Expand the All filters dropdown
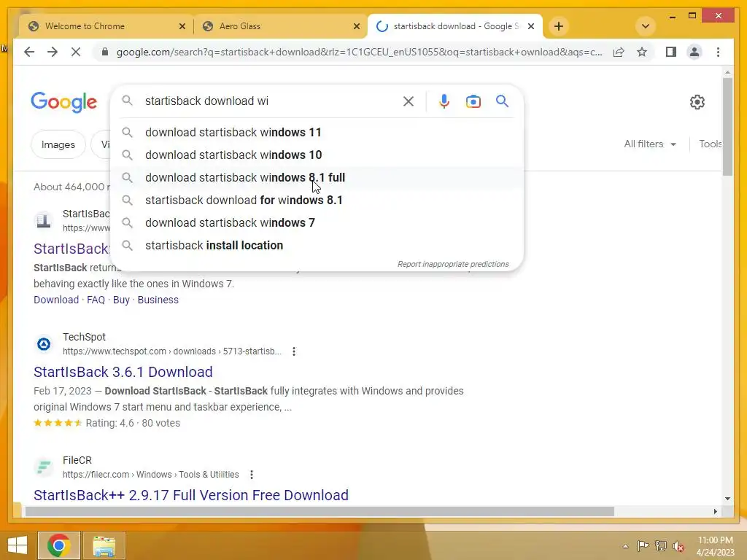Viewport: 747px width, 560px height. point(650,144)
